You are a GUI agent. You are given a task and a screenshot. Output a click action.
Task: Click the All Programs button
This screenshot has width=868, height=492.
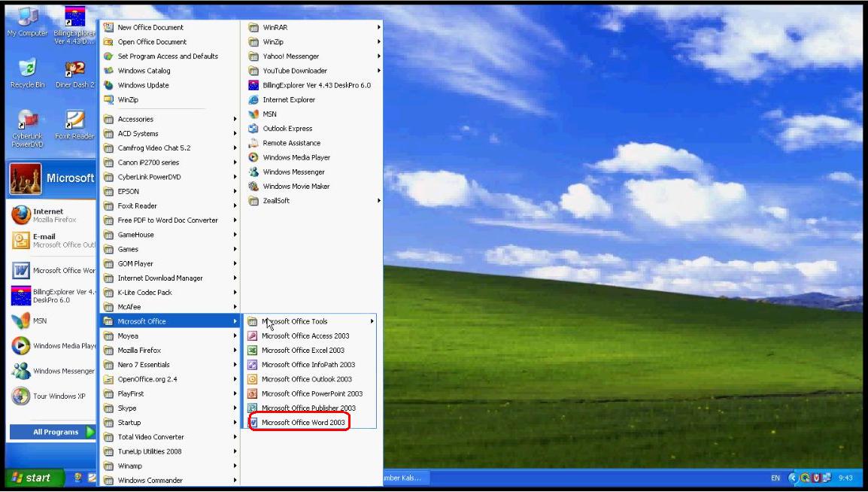(x=53, y=433)
